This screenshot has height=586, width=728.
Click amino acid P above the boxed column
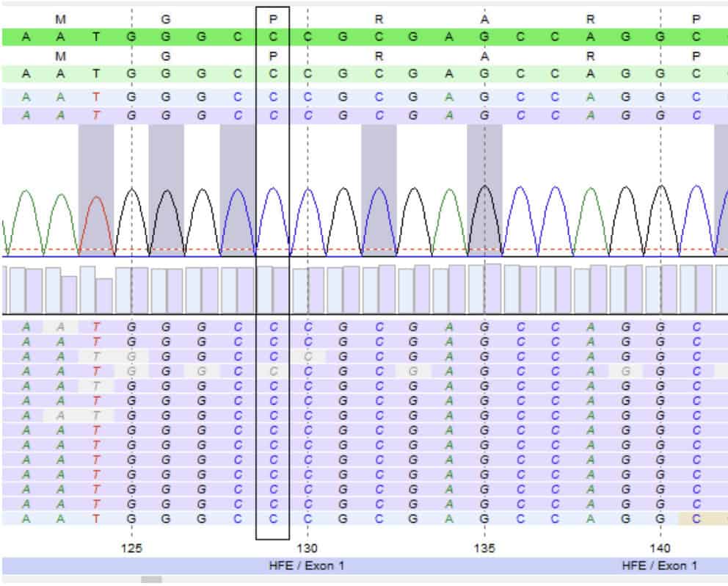click(273, 19)
